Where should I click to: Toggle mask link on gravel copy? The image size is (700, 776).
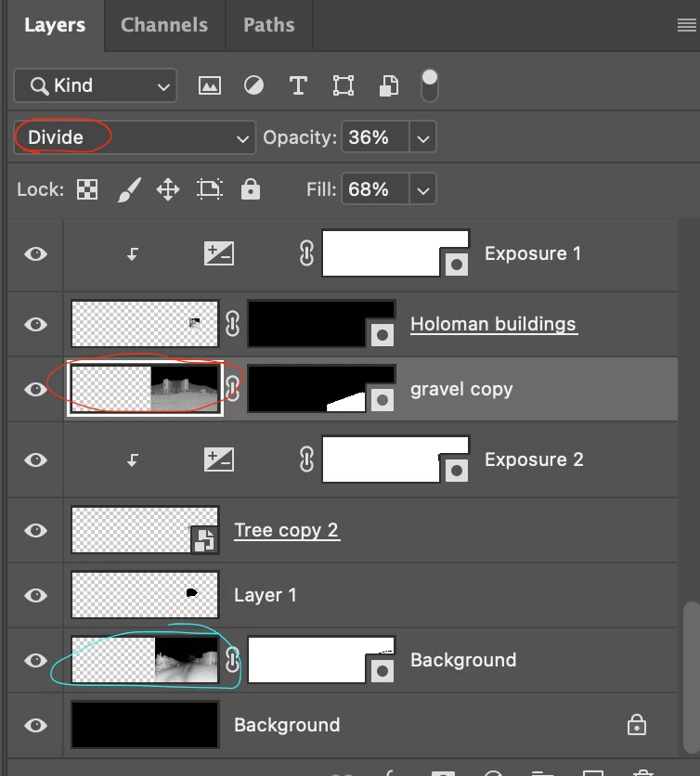(232, 389)
